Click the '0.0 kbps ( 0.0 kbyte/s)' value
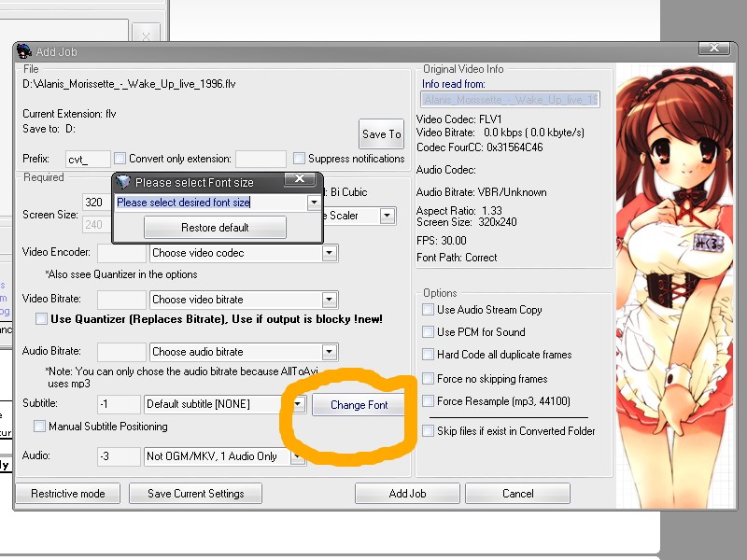747x560 pixels. tap(534, 133)
